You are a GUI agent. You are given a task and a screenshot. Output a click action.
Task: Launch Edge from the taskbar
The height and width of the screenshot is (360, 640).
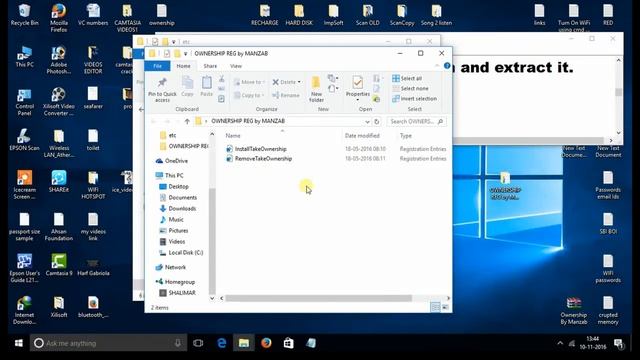tap(222, 343)
